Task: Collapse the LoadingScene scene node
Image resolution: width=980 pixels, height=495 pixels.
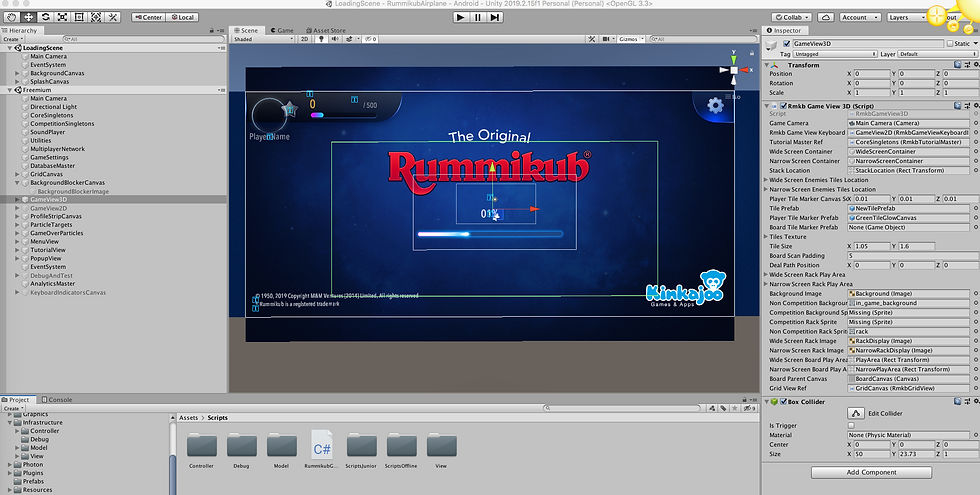Action: (9, 48)
